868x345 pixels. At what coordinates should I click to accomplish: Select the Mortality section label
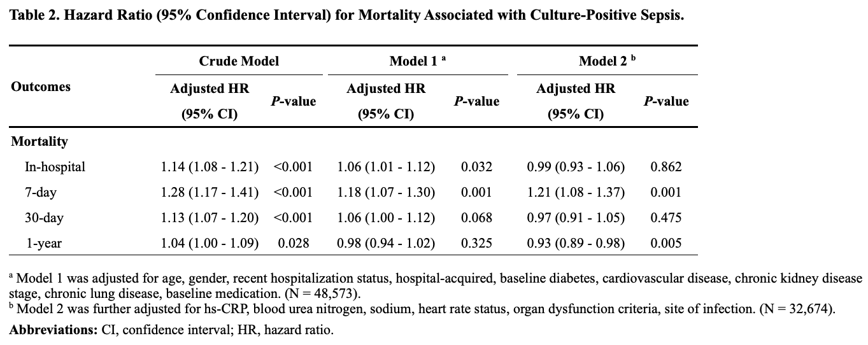(x=39, y=141)
